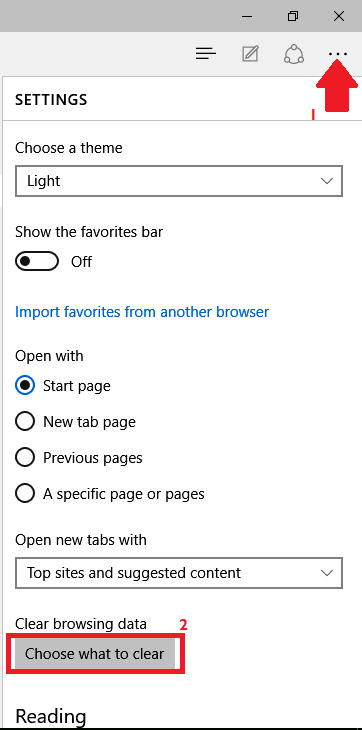Click Choose what to clear button
The image size is (362, 730).
point(95,654)
